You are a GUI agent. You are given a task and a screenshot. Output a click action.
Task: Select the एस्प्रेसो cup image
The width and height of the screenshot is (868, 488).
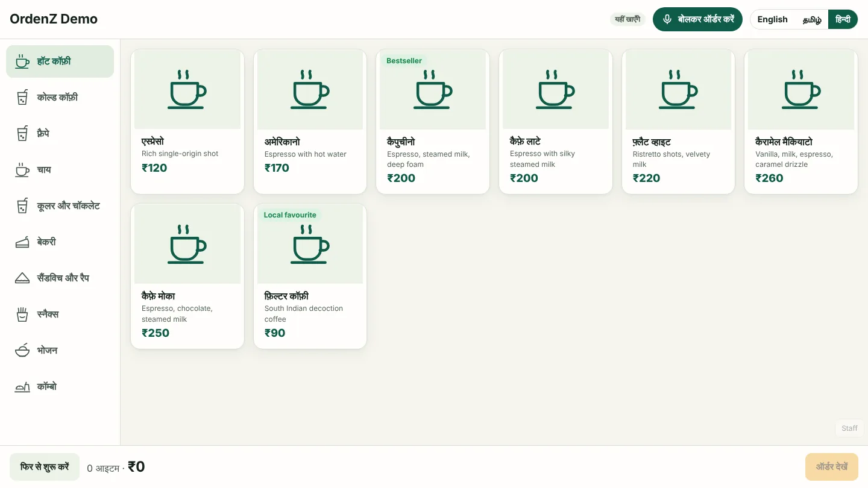(187, 90)
